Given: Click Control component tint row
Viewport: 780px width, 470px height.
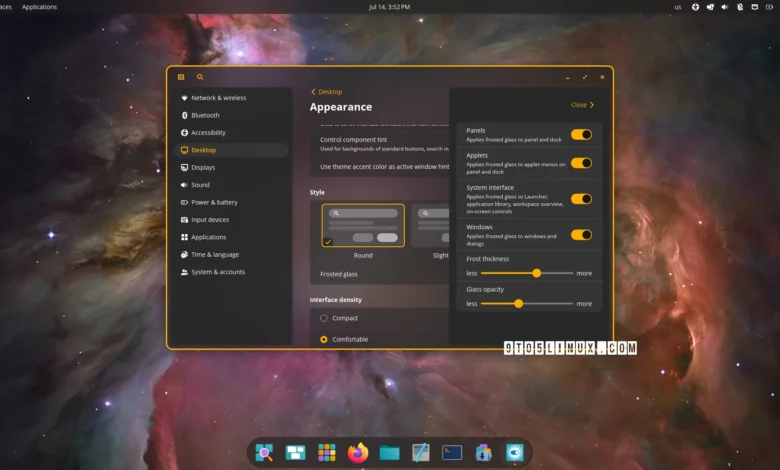Looking at the screenshot, I should click(380, 144).
